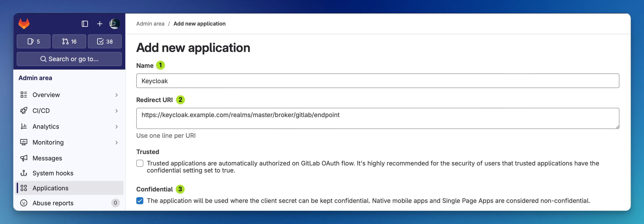This screenshot has width=644, height=224.
Task: Toggle the sidebar collapse icon
Action: [x=85, y=24]
